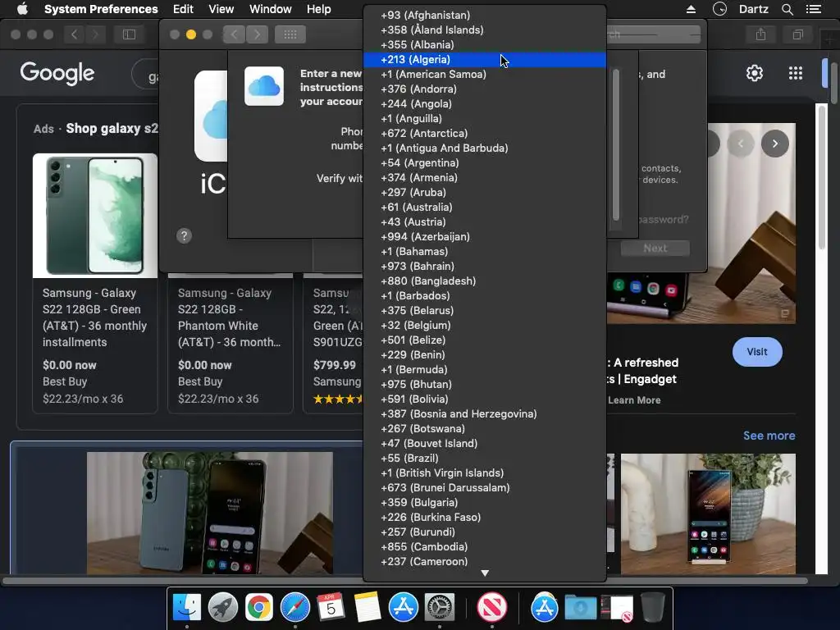Image resolution: width=840 pixels, height=630 pixels.
Task: Select +855 (Cambodia) country code
Action: (x=485, y=546)
